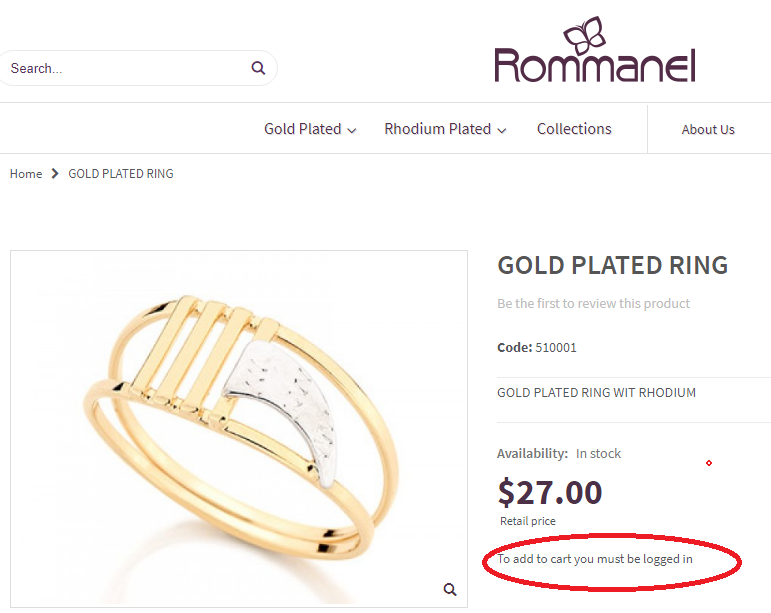This screenshot has height=613, width=771.
Task: Click the small red diamond marker
Action: (709, 463)
